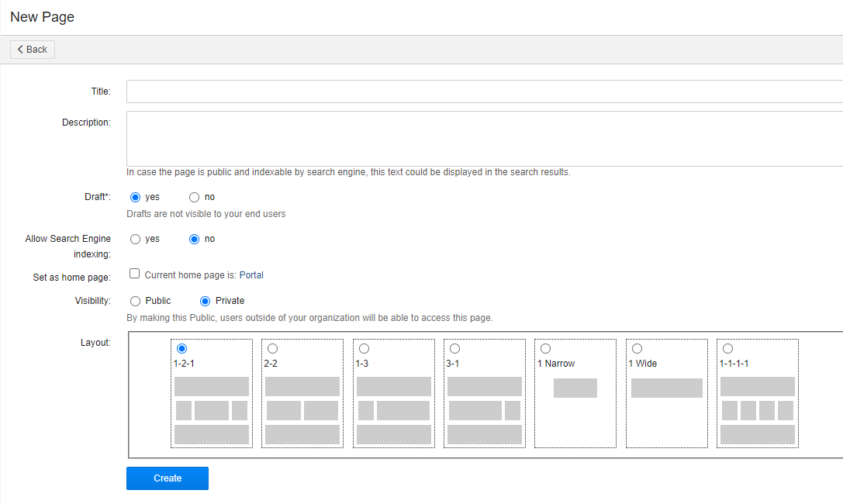Image resolution: width=843 pixels, height=504 pixels.
Task: Click the Public visibility warning text
Action: tap(309, 318)
